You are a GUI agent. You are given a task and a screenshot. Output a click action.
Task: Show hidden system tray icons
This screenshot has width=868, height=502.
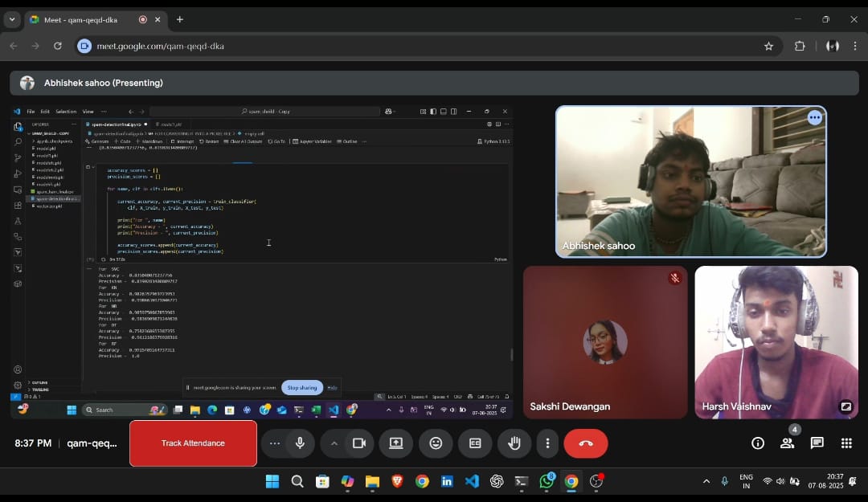point(706,481)
